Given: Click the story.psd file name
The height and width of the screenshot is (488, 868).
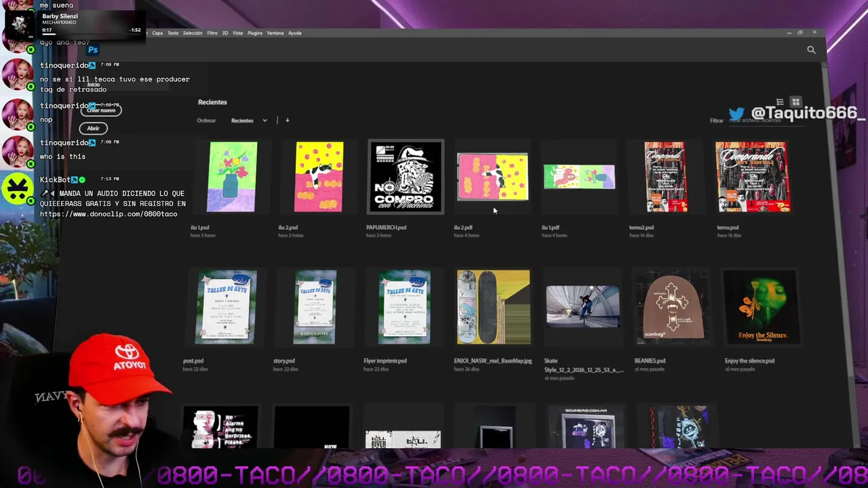Looking at the screenshot, I should point(284,361).
